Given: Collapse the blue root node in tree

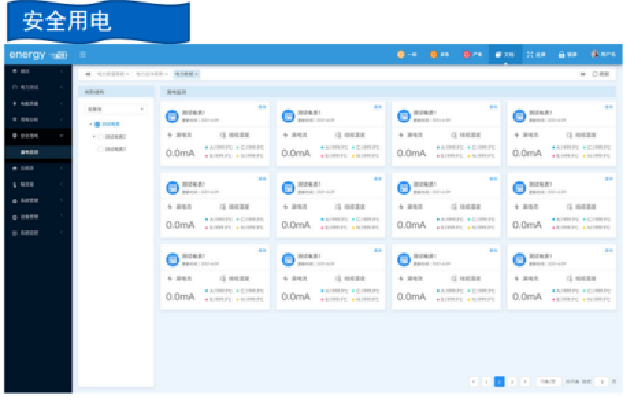Looking at the screenshot, I should tap(90, 124).
